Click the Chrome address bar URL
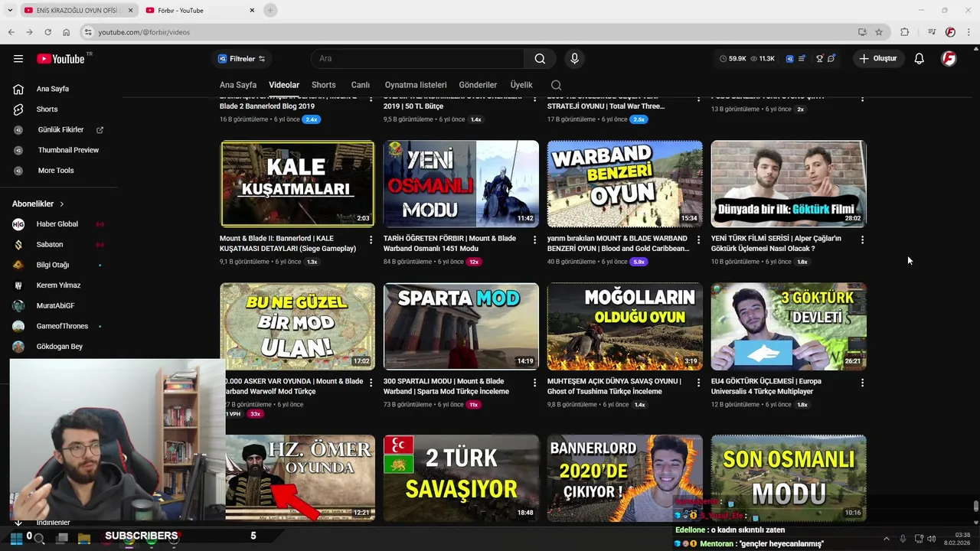This screenshot has height=551, width=980. [x=144, y=32]
